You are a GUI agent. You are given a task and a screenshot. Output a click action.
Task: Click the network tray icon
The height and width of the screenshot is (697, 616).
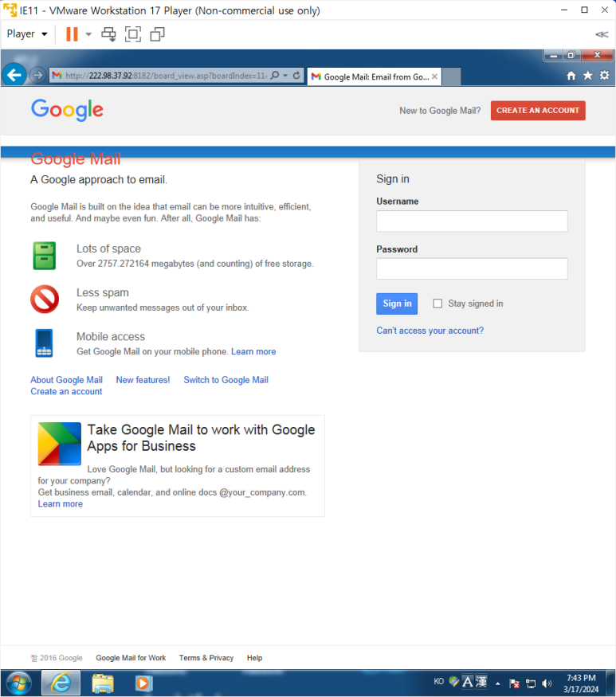coord(531,683)
